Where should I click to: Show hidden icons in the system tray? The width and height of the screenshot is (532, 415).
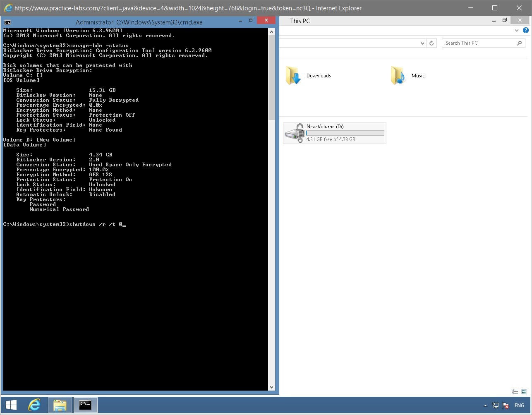click(485, 405)
